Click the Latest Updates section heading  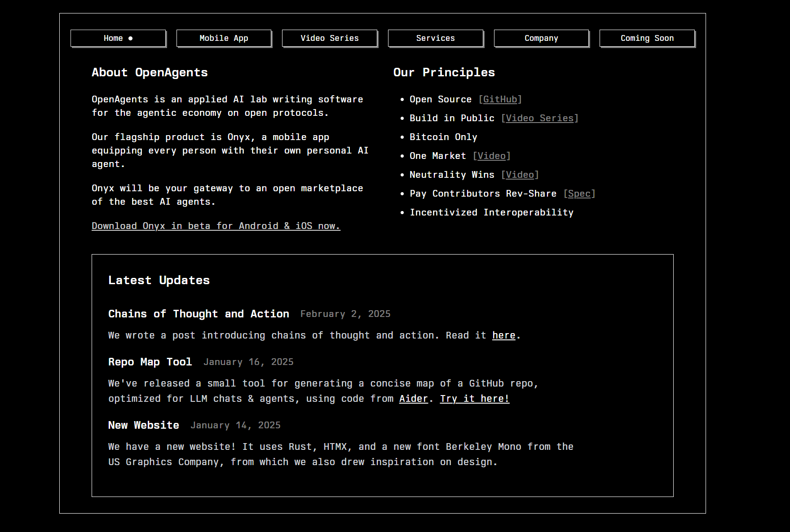coord(159,280)
